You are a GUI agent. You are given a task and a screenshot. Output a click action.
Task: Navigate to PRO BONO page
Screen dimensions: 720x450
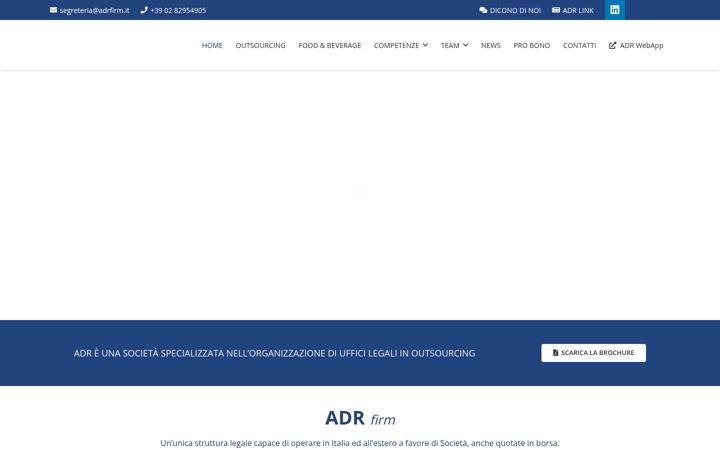coord(532,45)
